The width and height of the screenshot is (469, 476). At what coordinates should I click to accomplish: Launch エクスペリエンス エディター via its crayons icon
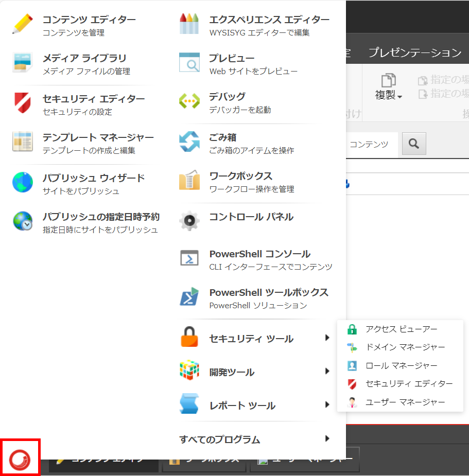[x=190, y=23]
